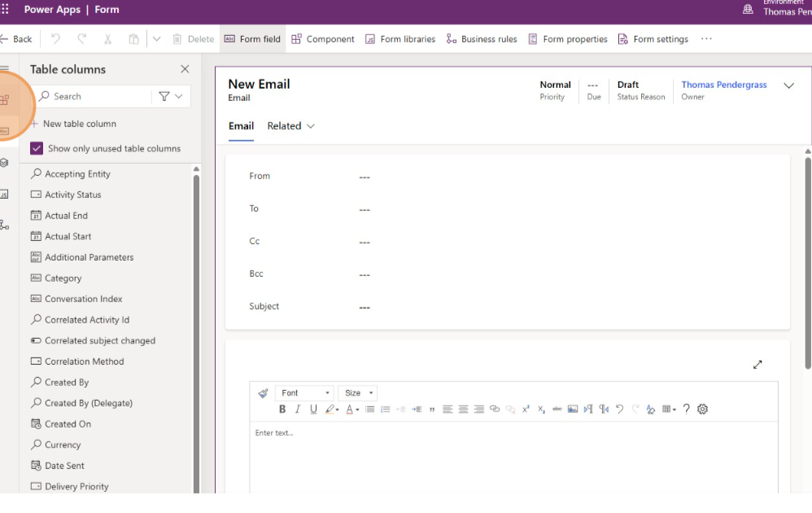The image size is (812, 513).
Task: Set left-to-right text direction
Action: [588, 409]
